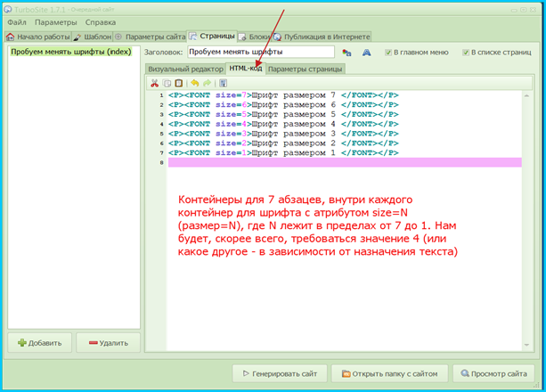The width and height of the screenshot is (546, 392).
Task: Open the Справка menu
Action: point(101,22)
